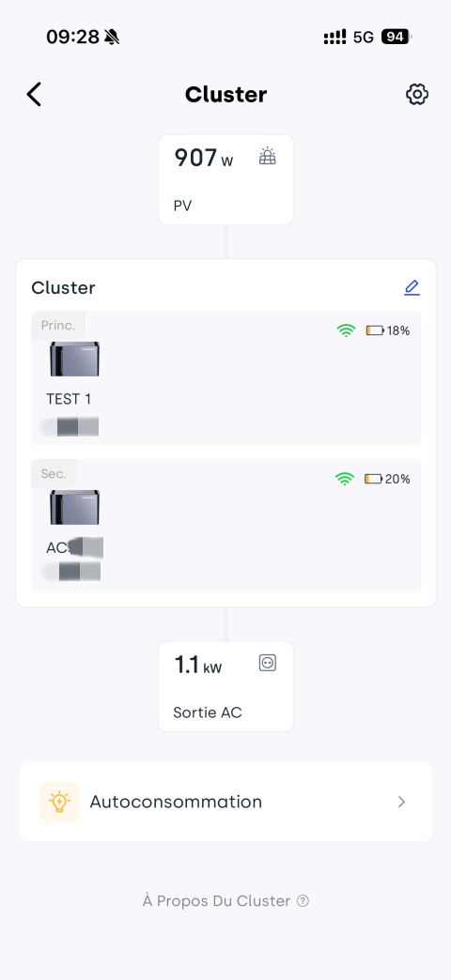
Task: Tap the Autoconsommation light bulb icon
Action: [x=59, y=802]
